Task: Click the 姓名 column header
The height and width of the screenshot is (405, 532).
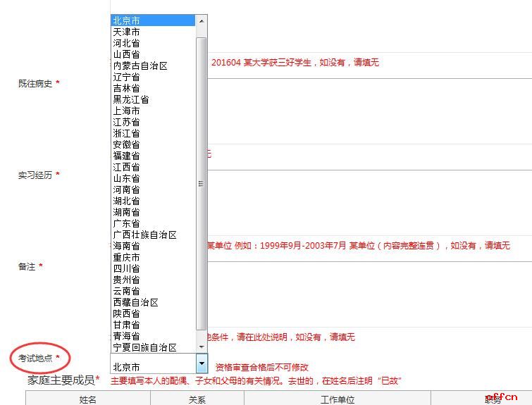Action: 88,399
